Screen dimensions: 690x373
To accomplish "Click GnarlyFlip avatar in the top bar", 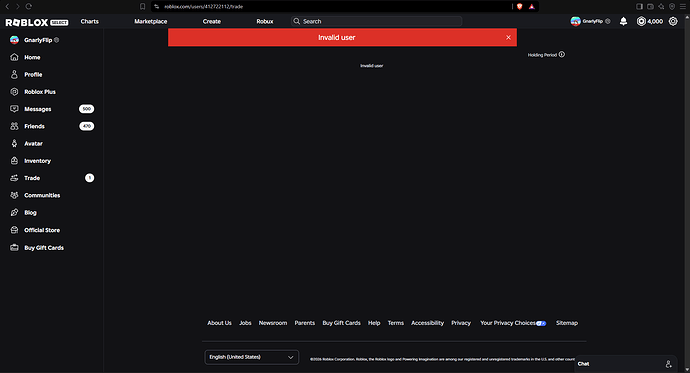I will tap(576, 21).
